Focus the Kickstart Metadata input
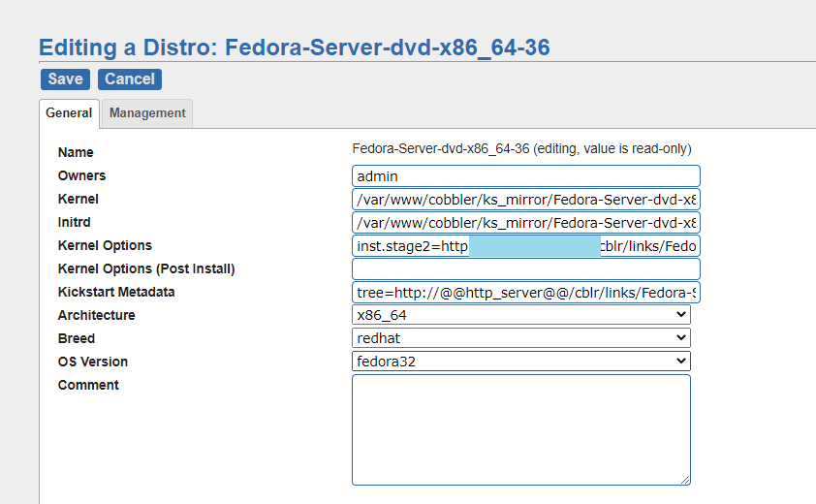The height and width of the screenshot is (504, 816). tap(525, 293)
